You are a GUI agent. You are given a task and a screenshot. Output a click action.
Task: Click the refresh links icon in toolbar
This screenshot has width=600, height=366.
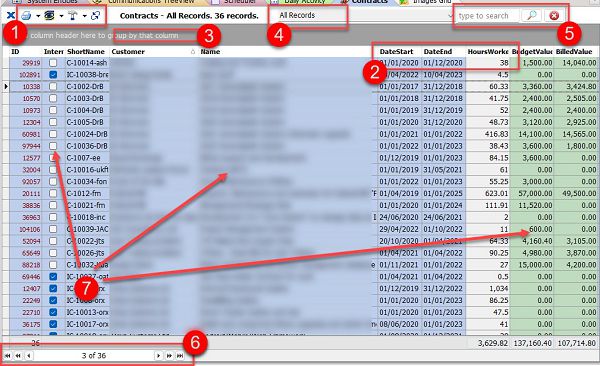click(96, 16)
